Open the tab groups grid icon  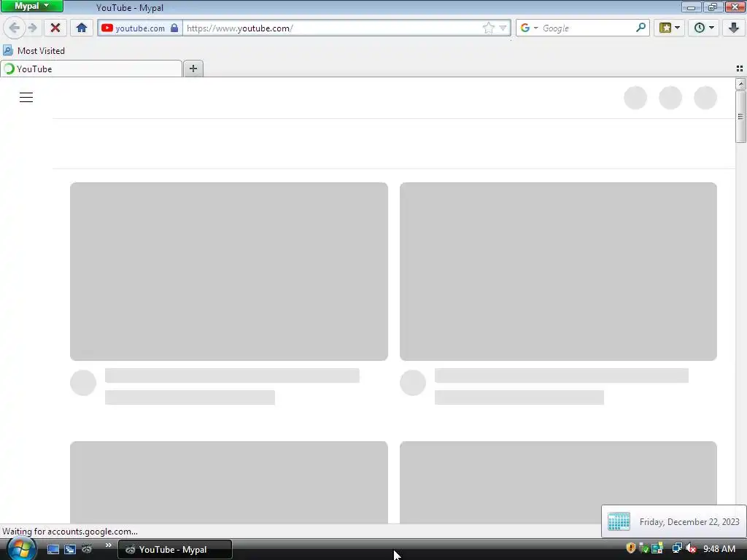(x=740, y=69)
